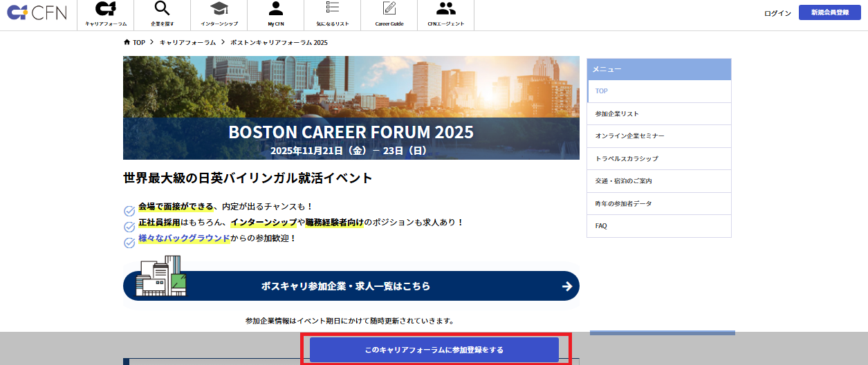The image size is (868, 365).
Task: Click ログイン link
Action: [777, 13]
